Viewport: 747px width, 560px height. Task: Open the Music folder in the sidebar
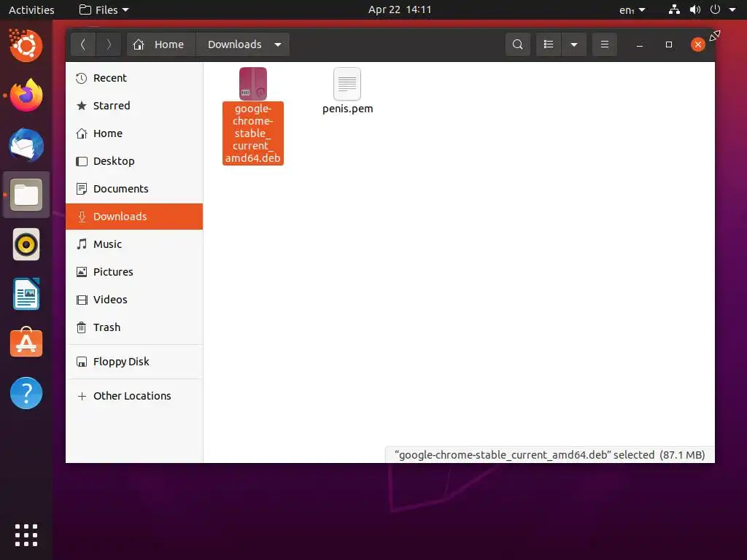point(134,244)
